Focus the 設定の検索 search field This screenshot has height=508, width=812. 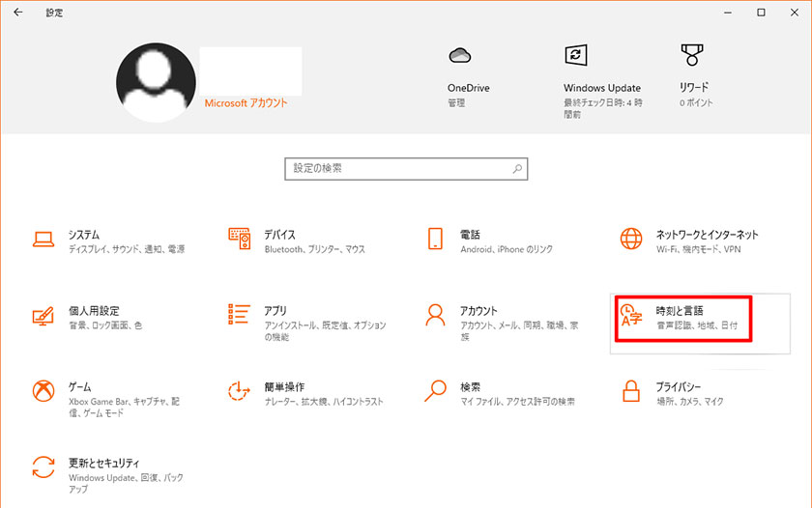click(x=406, y=169)
